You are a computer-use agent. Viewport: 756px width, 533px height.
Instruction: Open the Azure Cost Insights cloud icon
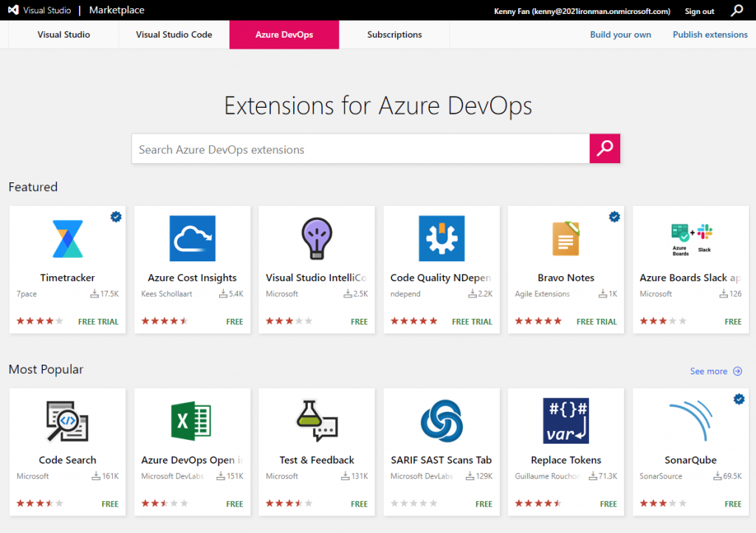[192, 238]
